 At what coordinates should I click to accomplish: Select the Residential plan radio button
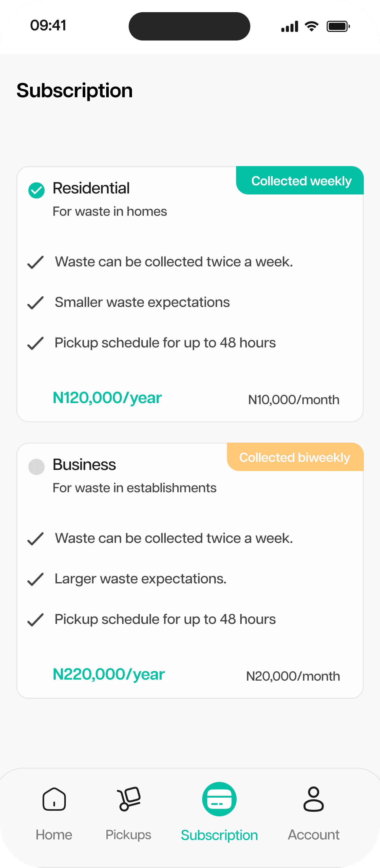(x=36, y=190)
